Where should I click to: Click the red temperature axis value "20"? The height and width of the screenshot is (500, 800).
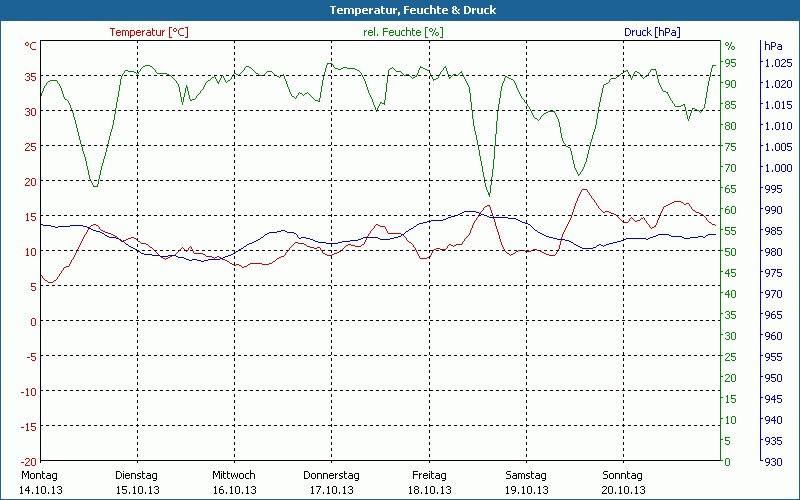(x=31, y=182)
